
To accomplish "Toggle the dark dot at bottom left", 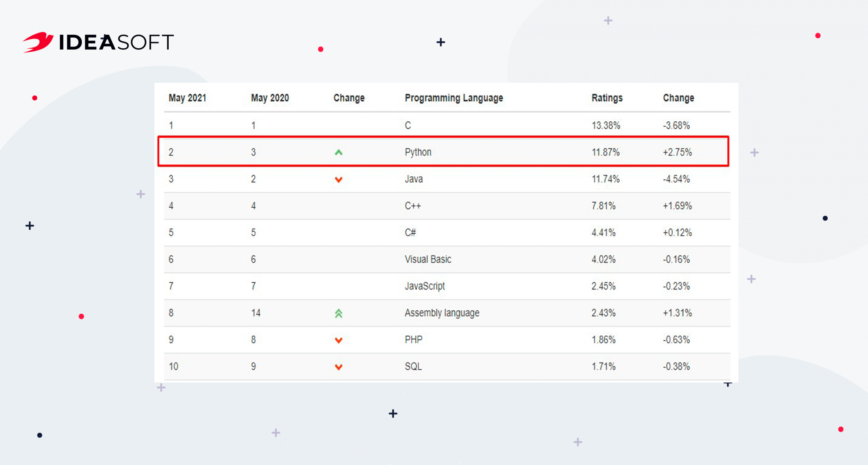I will click(40, 434).
